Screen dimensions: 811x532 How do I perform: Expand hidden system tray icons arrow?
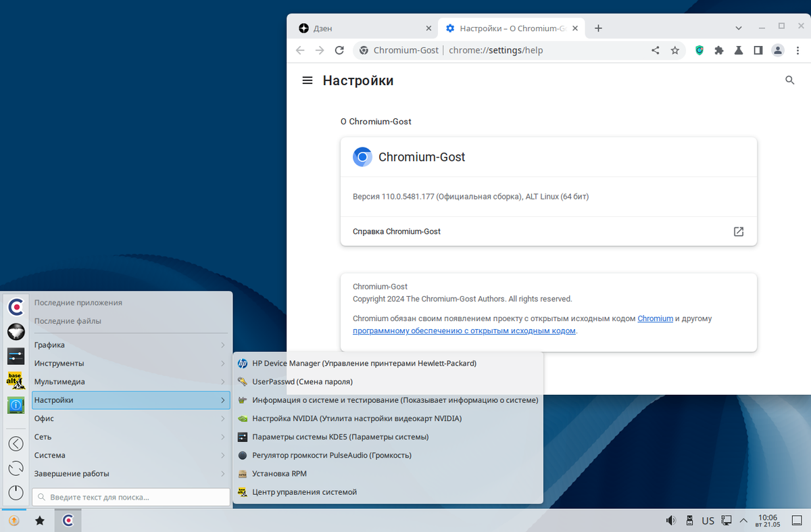pyautogui.click(x=744, y=521)
